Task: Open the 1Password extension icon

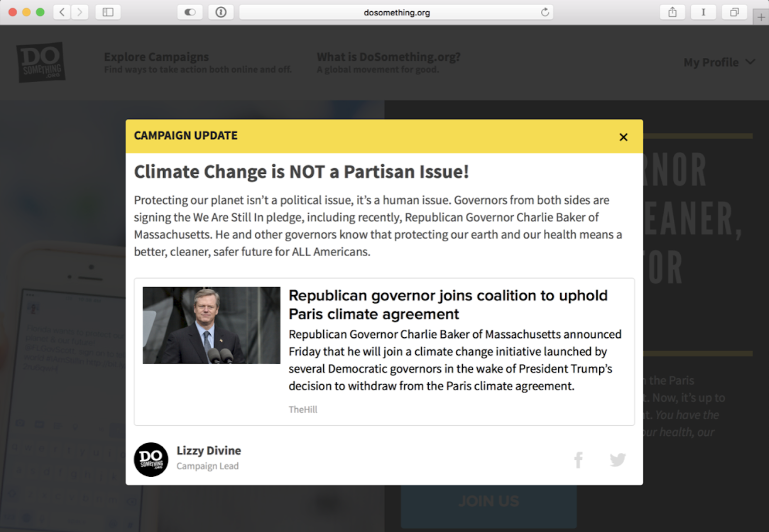Action: [221, 12]
